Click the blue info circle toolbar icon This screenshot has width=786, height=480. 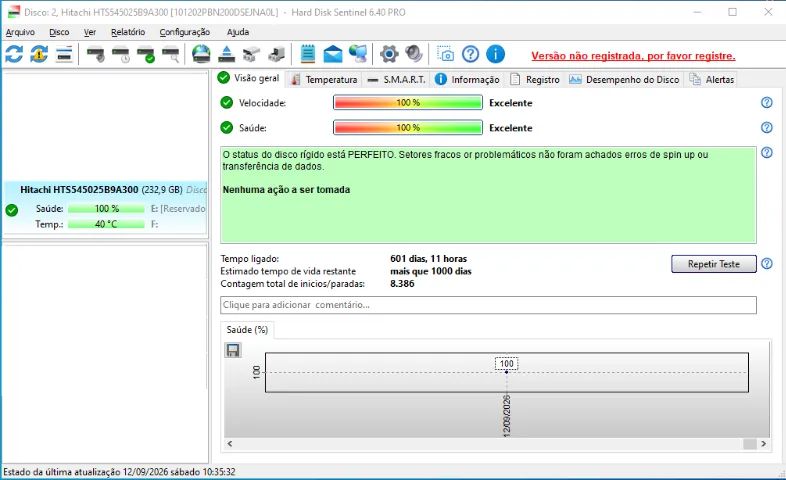pyautogui.click(x=495, y=54)
